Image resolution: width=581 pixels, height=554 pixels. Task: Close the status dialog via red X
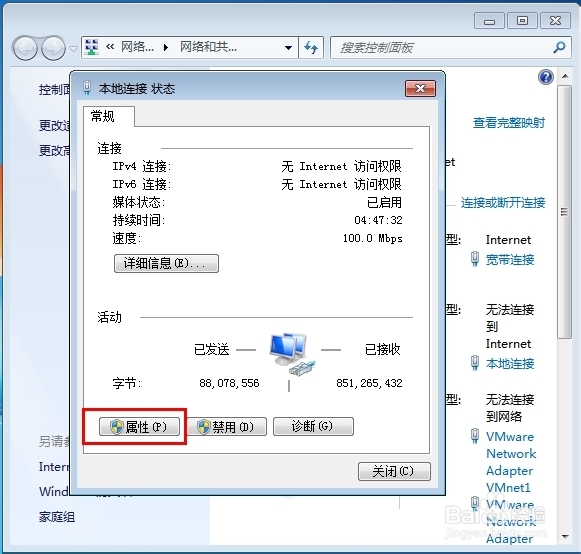pos(420,89)
